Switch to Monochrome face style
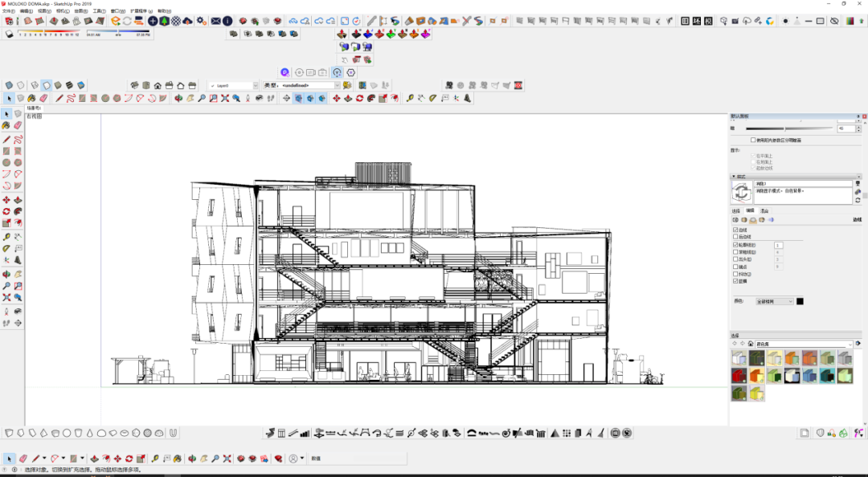Image resolution: width=868 pixels, height=477 pixels. pyautogui.click(x=81, y=85)
